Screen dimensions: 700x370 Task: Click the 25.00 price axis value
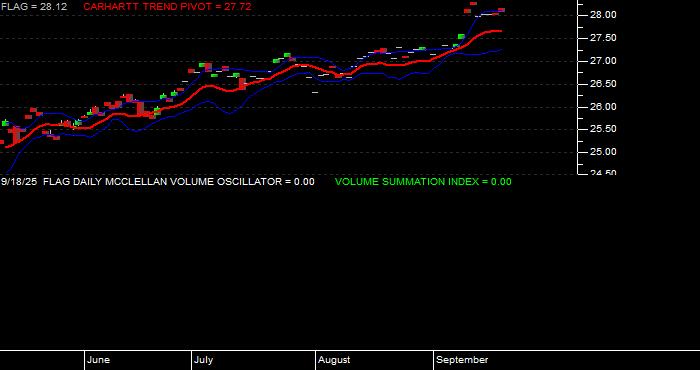(603, 152)
